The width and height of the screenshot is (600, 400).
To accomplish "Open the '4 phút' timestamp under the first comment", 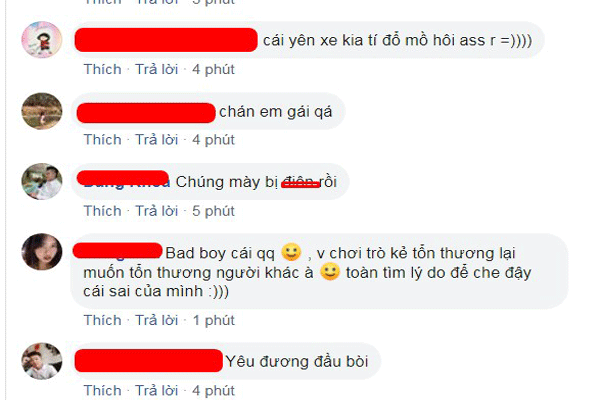I will [x=213, y=69].
